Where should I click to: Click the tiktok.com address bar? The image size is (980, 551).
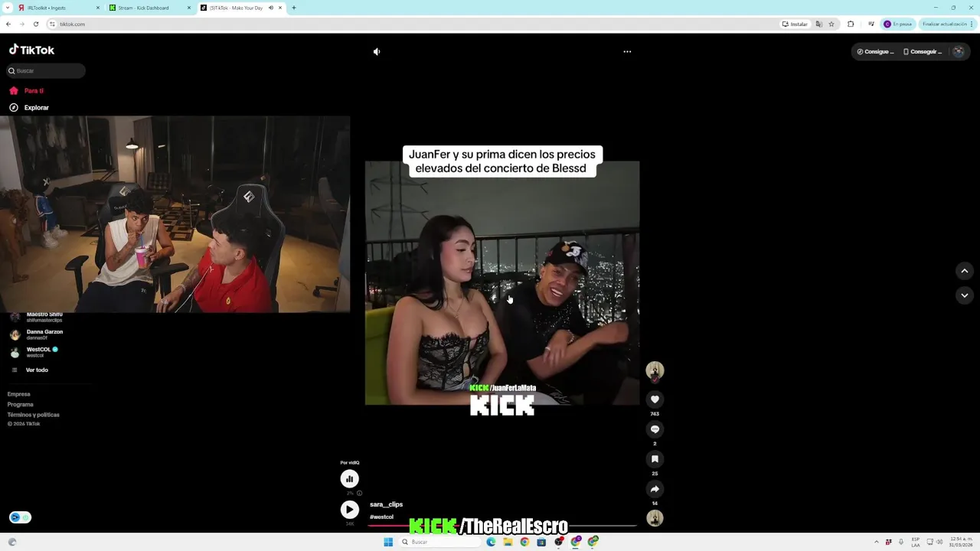pos(413,24)
